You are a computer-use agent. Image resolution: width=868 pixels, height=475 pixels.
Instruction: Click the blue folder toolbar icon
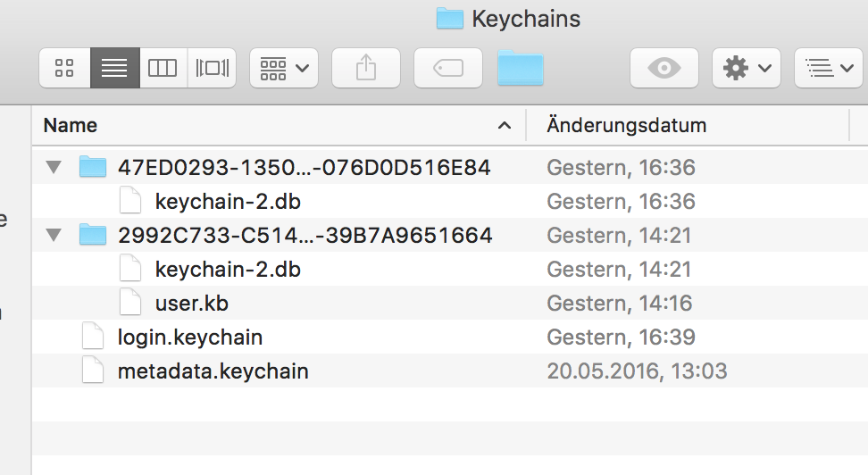tap(521, 68)
